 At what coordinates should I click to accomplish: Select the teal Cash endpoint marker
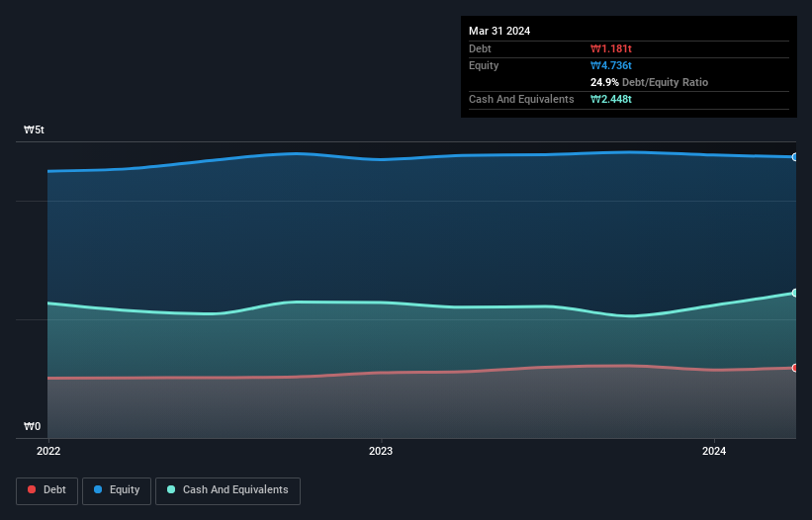pyautogui.click(x=795, y=293)
